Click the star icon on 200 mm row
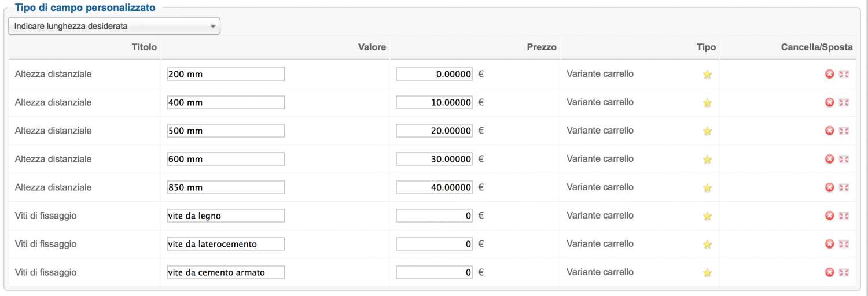The image size is (868, 296). tap(707, 74)
